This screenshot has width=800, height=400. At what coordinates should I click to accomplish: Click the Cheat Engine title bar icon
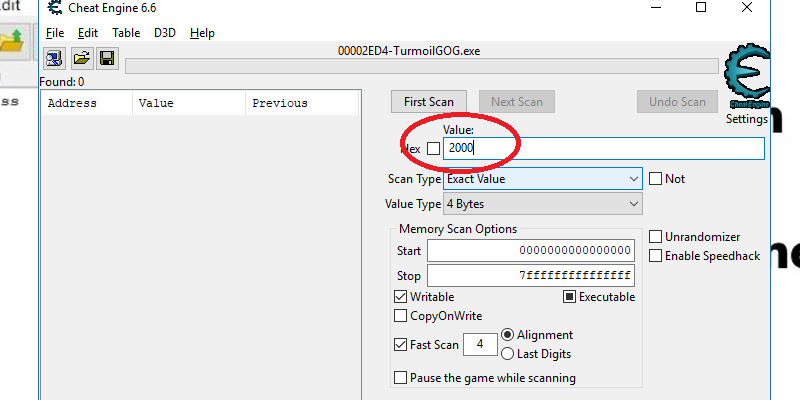click(x=53, y=9)
